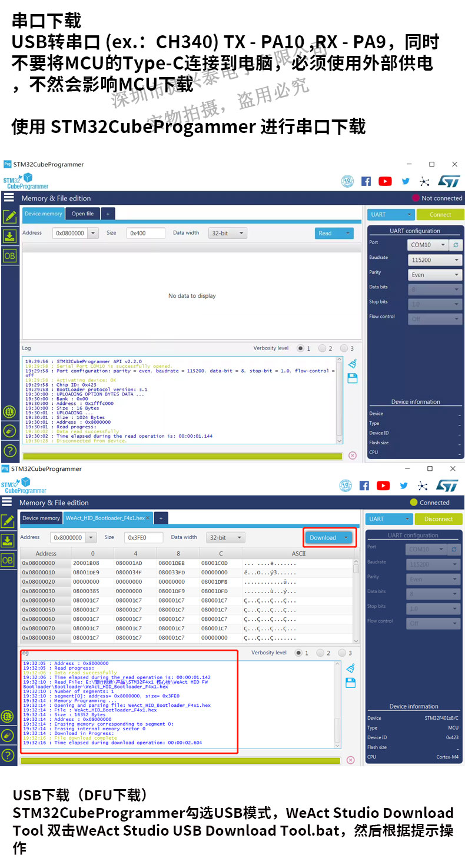Open Erasing & Programming download icon, lower window
Image resolution: width=465 pixels, height=868 pixels.
click(8, 540)
